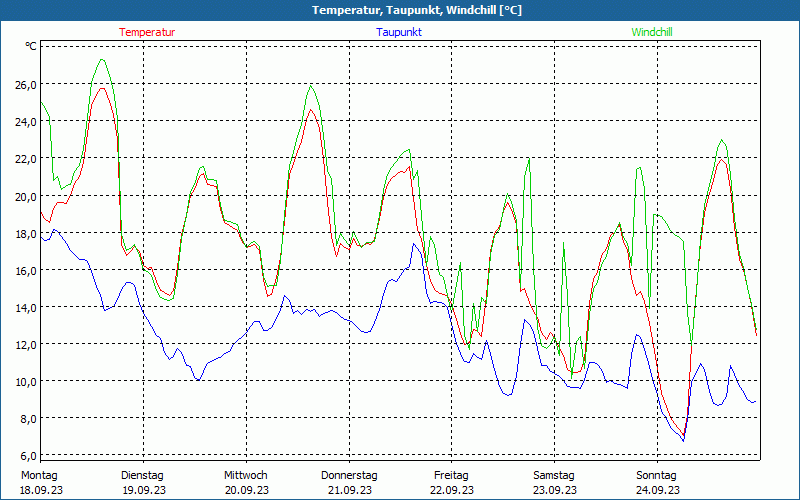Image resolution: width=800 pixels, height=500 pixels.
Task: Click the 14,0 y-axis value
Action: (26, 308)
